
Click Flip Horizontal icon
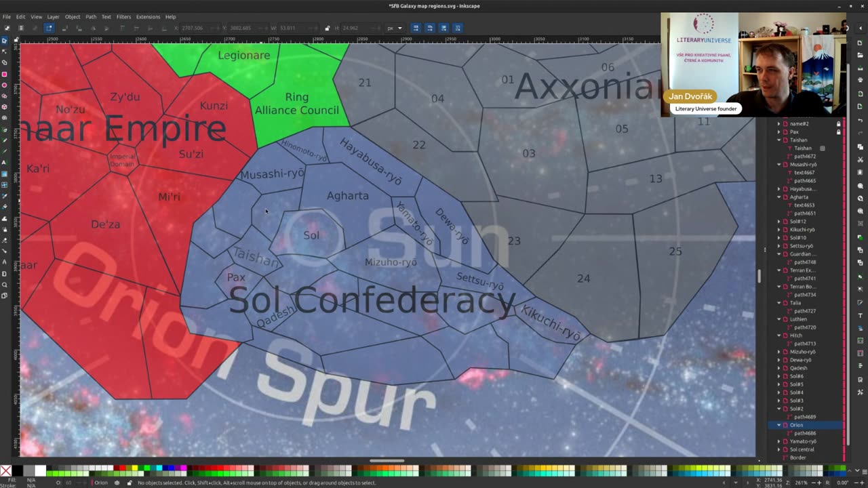93,28
